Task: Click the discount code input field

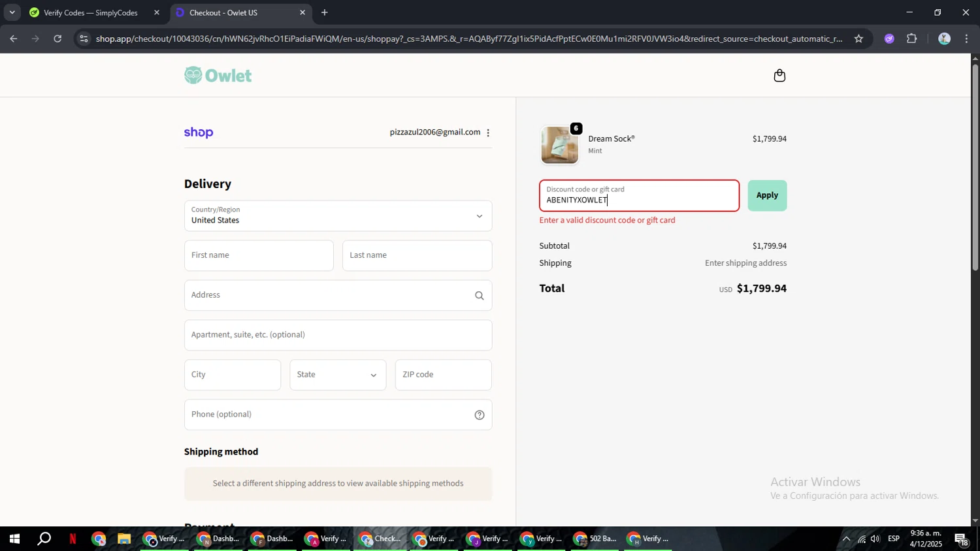Action: 640,196
